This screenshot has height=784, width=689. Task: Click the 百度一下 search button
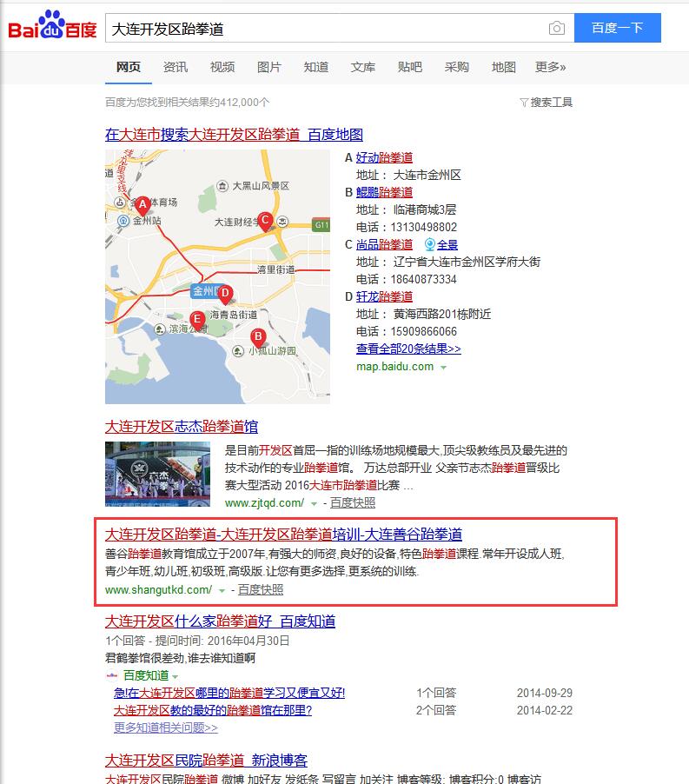[x=618, y=28]
